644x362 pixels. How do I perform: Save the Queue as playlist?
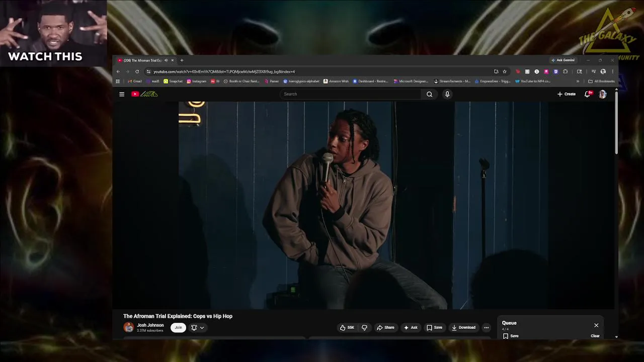coord(511,336)
